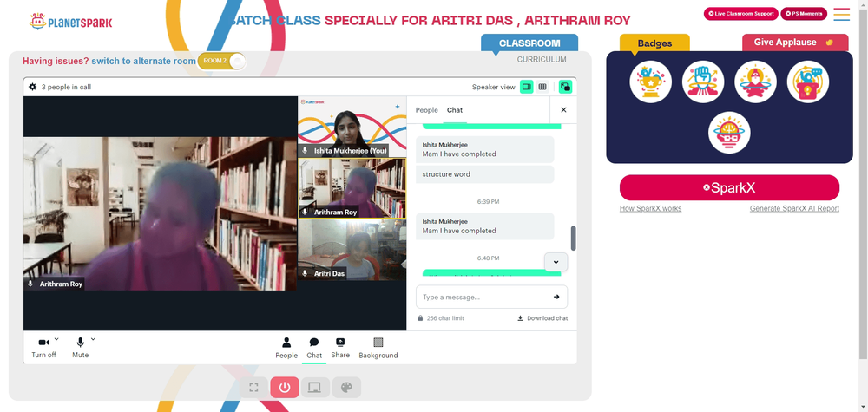Select the raised fist badge

(x=703, y=82)
